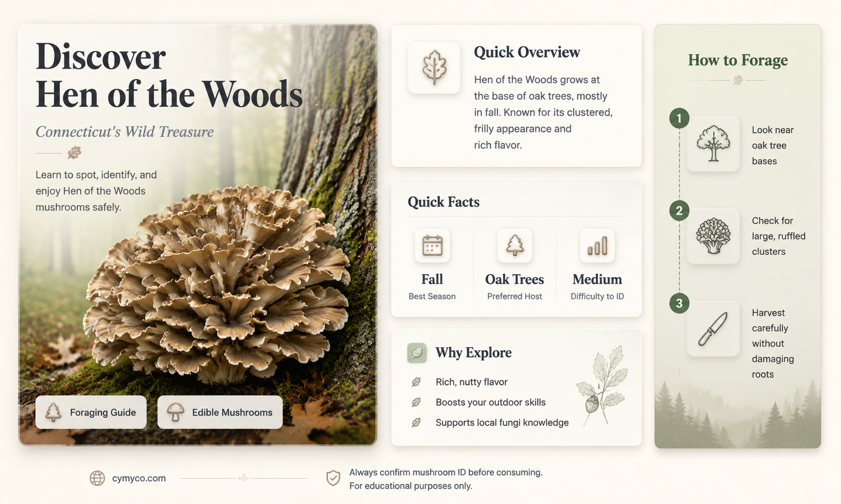
Task: Click the calendar icon above Fall
Action: [x=432, y=246]
